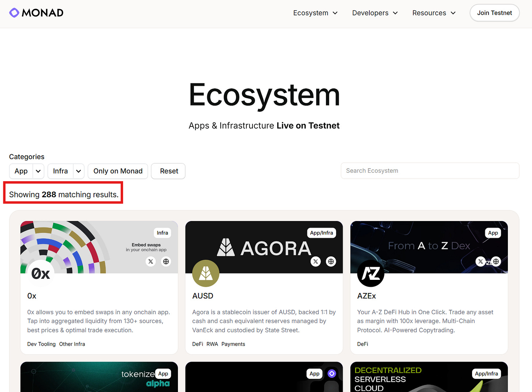This screenshot has width=532, height=392.
Task: Click the Join Testnet button
Action: click(x=495, y=13)
